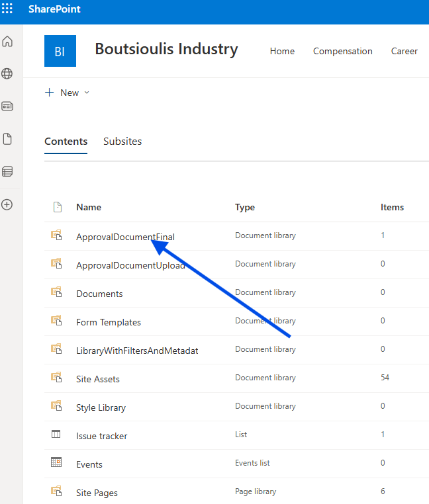Click the Events calendar list icon

[x=56, y=463]
